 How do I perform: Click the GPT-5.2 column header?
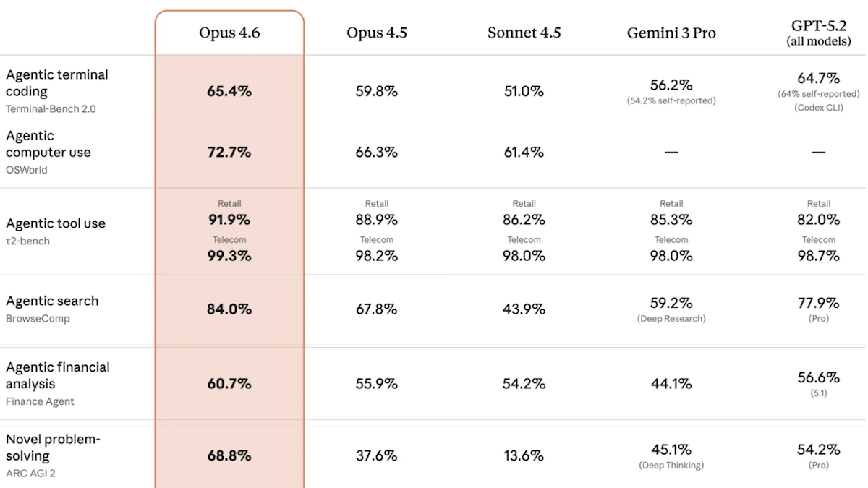(818, 27)
